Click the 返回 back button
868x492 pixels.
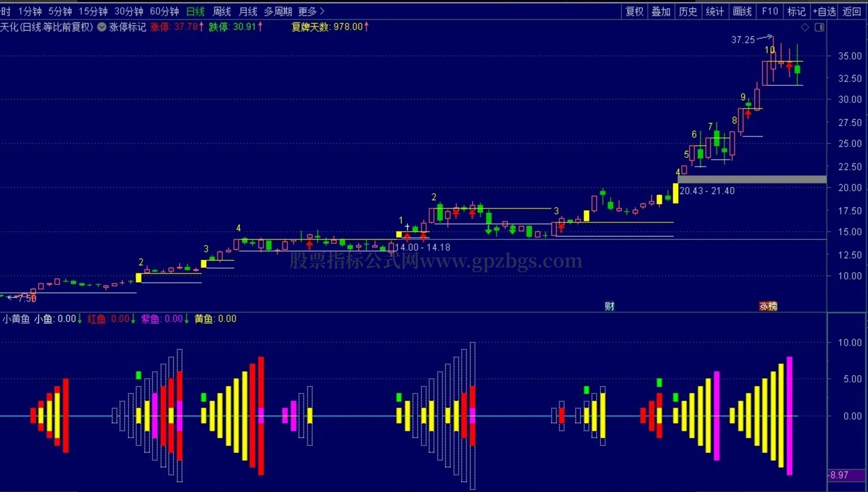coord(851,11)
